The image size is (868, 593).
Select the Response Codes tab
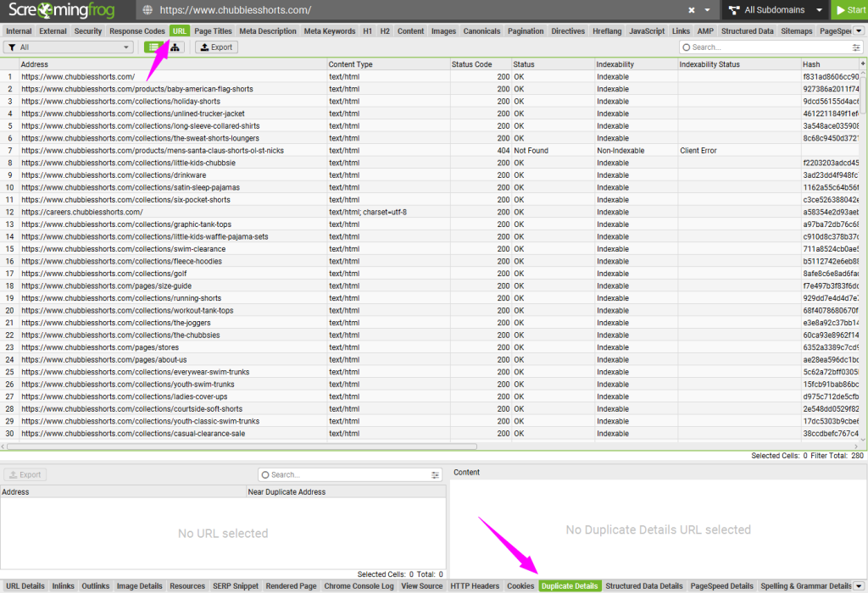click(136, 31)
